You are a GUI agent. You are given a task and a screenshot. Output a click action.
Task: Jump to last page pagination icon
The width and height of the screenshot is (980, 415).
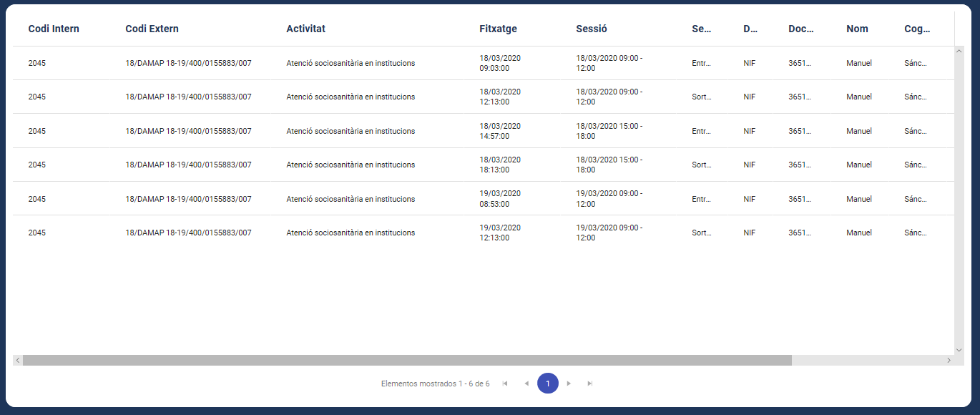tap(590, 384)
